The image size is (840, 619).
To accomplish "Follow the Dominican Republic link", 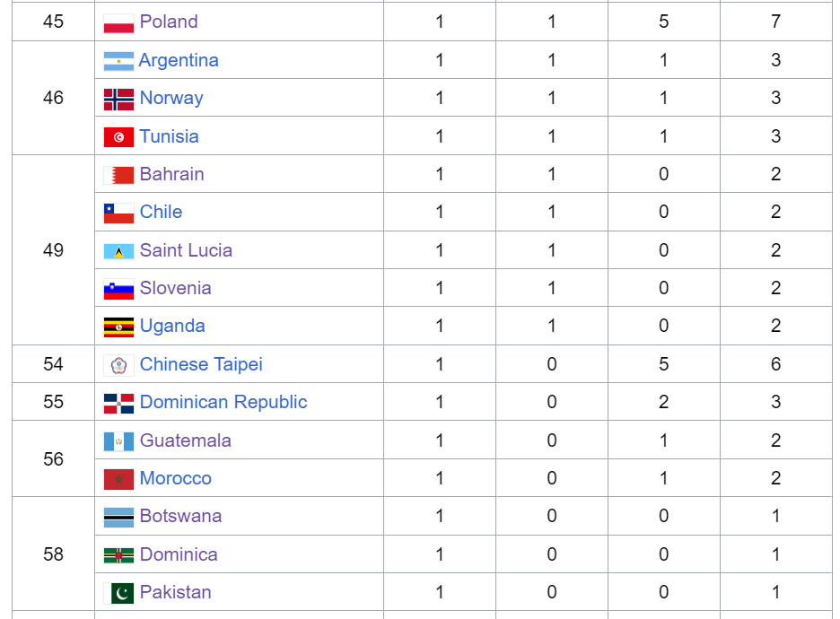I will (223, 402).
